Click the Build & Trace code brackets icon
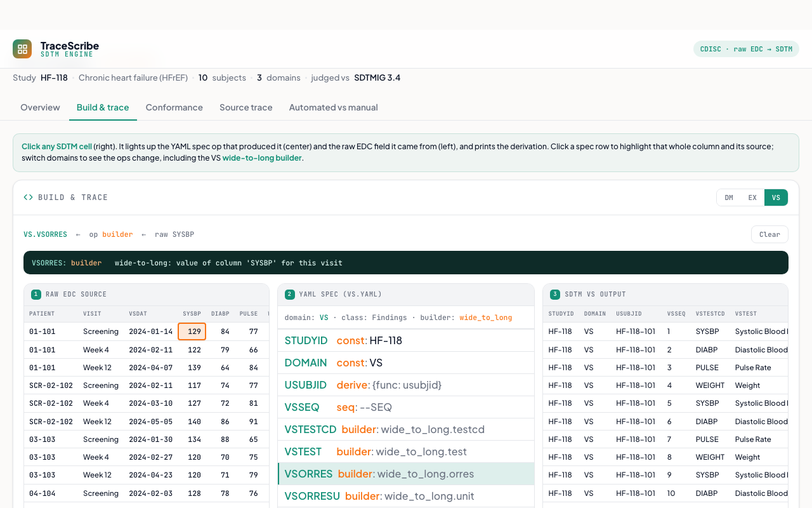 (x=28, y=197)
